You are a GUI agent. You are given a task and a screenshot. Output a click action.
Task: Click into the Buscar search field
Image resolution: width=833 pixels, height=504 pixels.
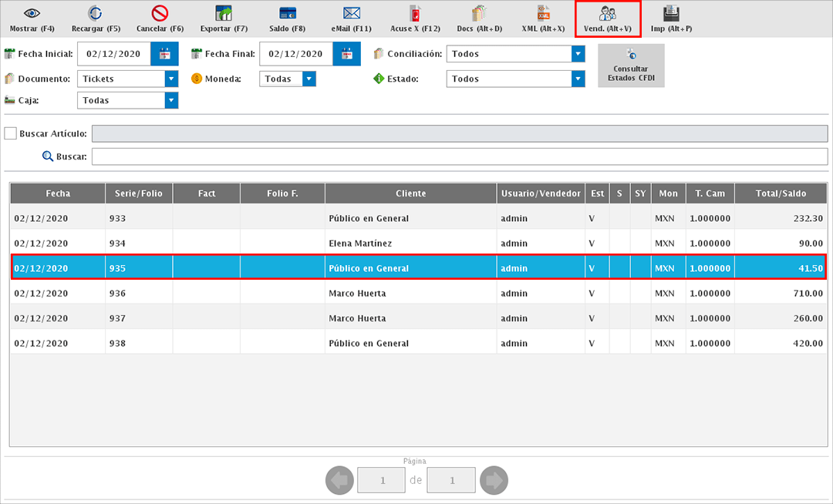[459, 156]
